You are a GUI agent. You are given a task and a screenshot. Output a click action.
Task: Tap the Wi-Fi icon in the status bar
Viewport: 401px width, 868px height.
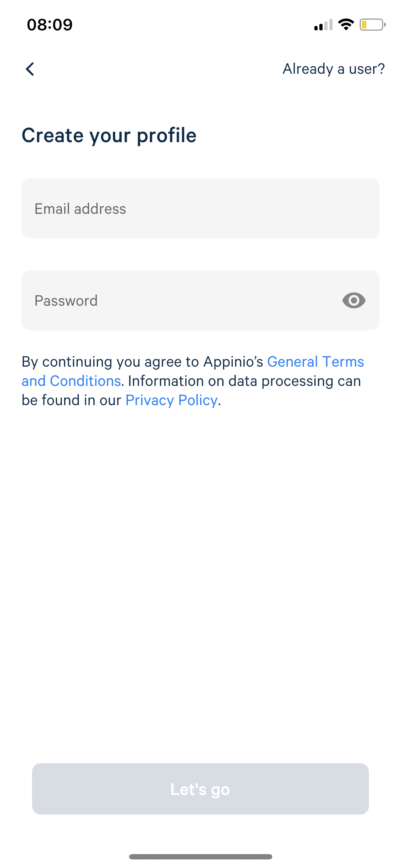click(345, 24)
